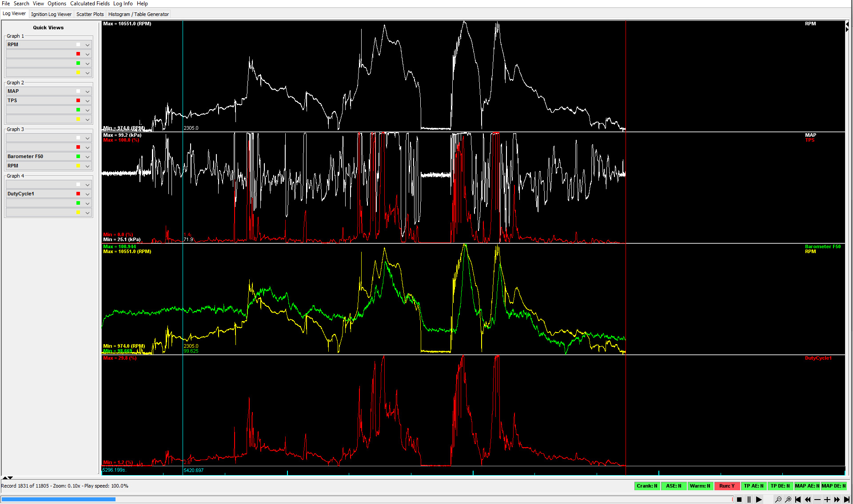Viewport: 853px width, 504px height.
Task: Open the DutyCycle1 dropdown in Graph 4
Action: 88,194
